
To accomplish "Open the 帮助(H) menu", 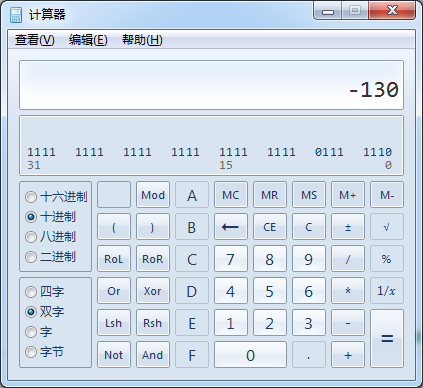I will 142,40.
